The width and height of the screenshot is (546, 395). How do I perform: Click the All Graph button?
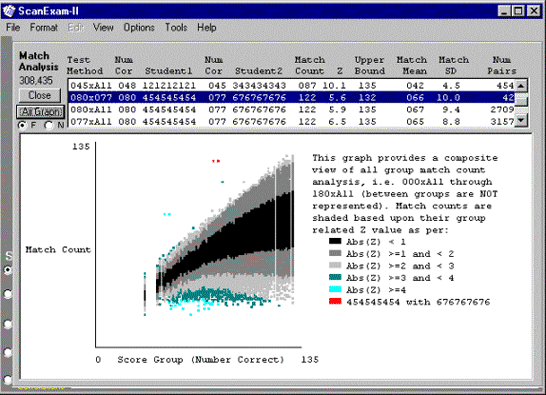[40, 112]
